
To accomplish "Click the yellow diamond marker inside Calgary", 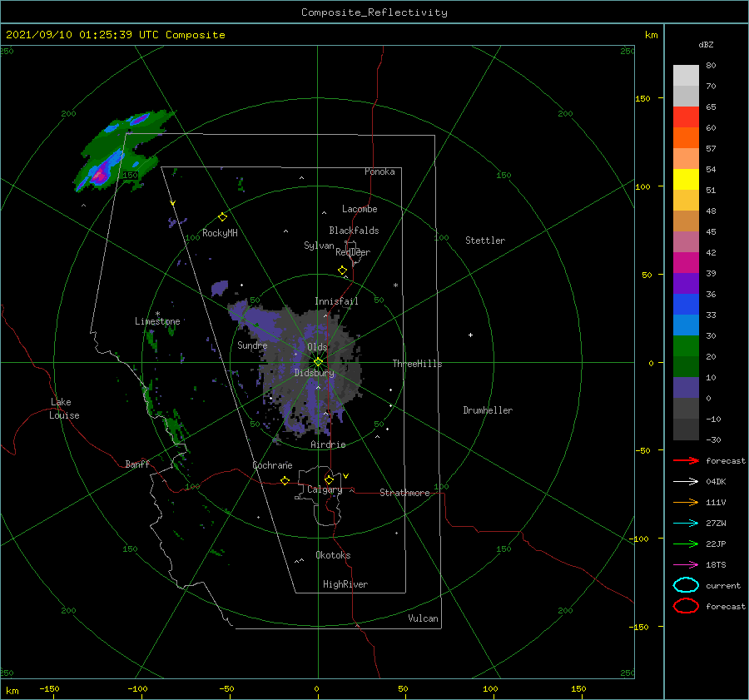I will pos(329,479).
